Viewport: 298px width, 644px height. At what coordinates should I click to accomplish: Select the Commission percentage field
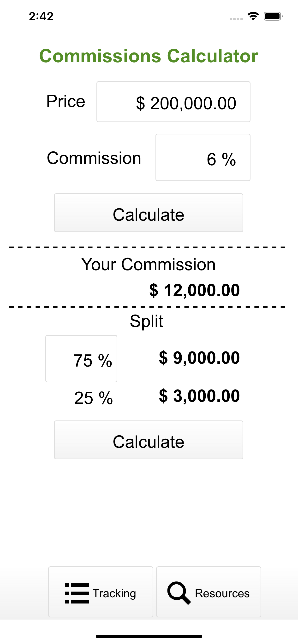pyautogui.click(x=203, y=157)
